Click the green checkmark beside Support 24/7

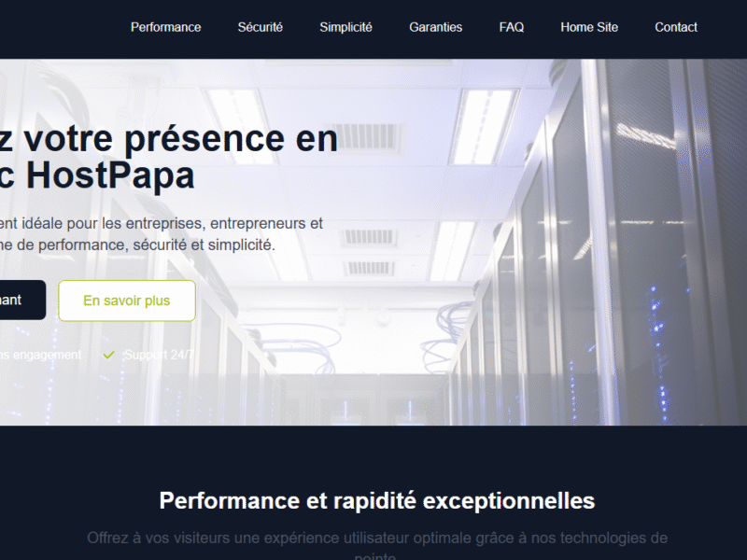108,355
